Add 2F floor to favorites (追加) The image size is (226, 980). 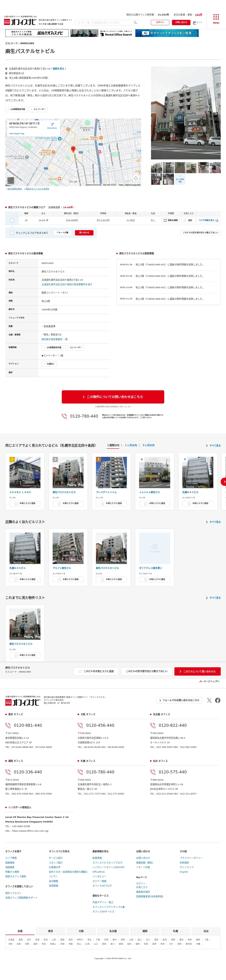pos(188,220)
